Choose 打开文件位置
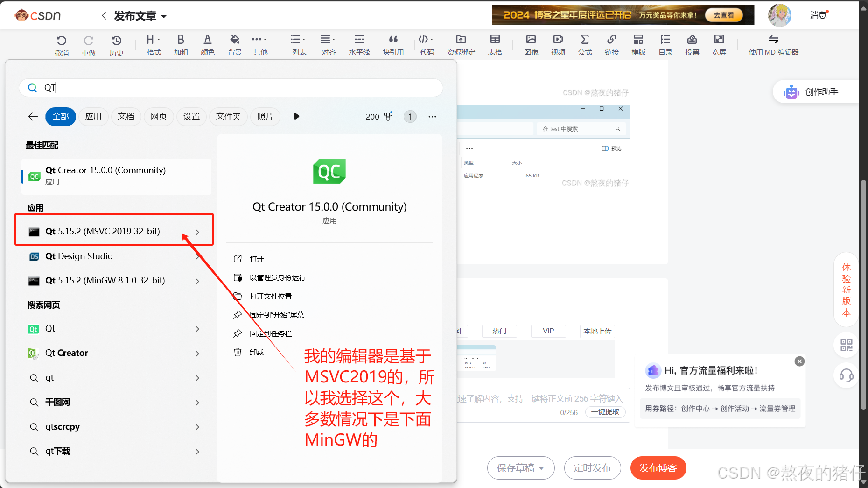 (x=270, y=296)
